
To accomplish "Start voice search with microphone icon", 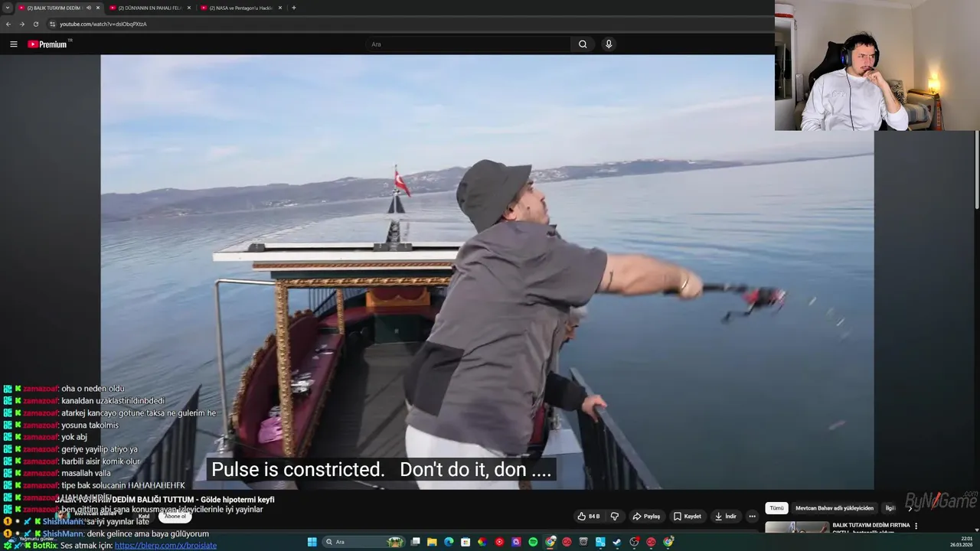I will point(609,44).
